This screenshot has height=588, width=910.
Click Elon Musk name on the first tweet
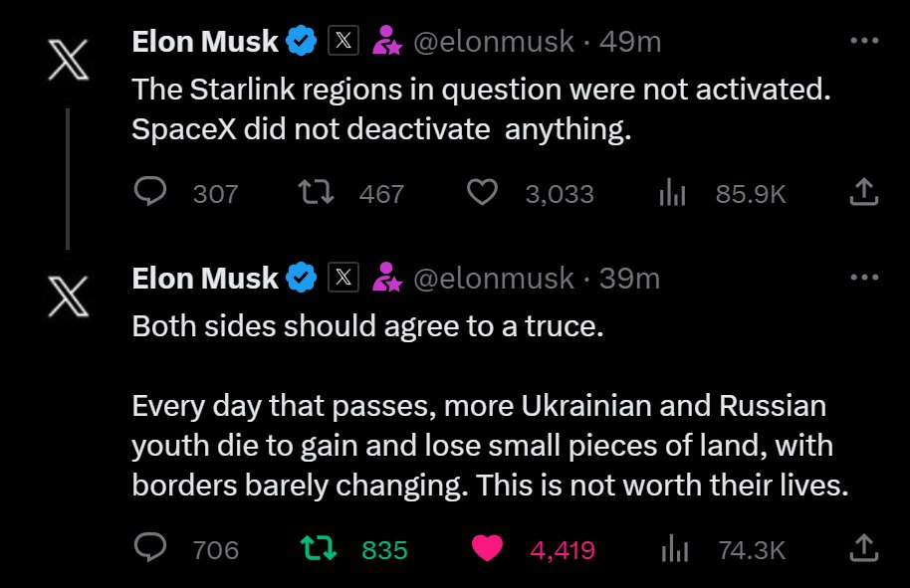[x=205, y=41]
